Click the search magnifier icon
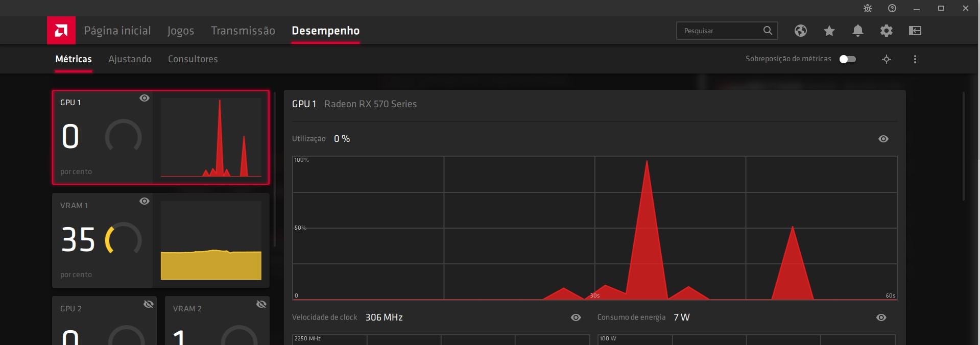The height and width of the screenshot is (345, 980). (768, 31)
